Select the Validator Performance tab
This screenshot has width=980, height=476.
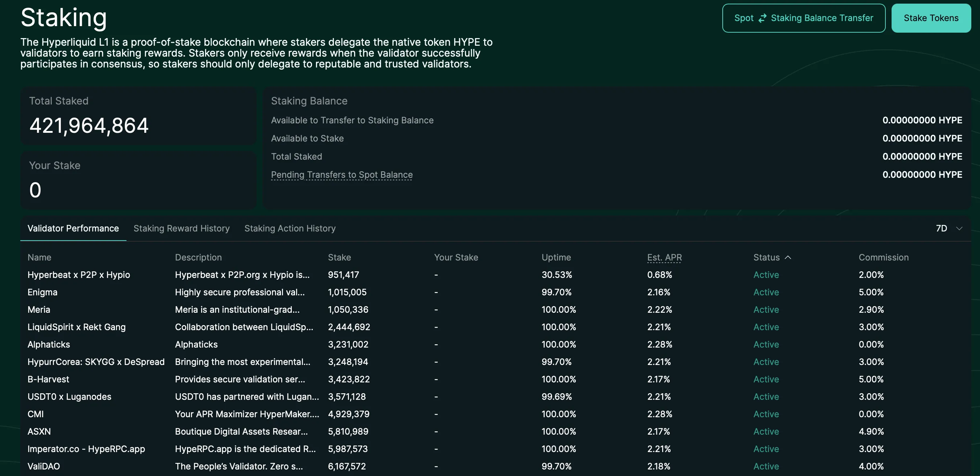[73, 228]
